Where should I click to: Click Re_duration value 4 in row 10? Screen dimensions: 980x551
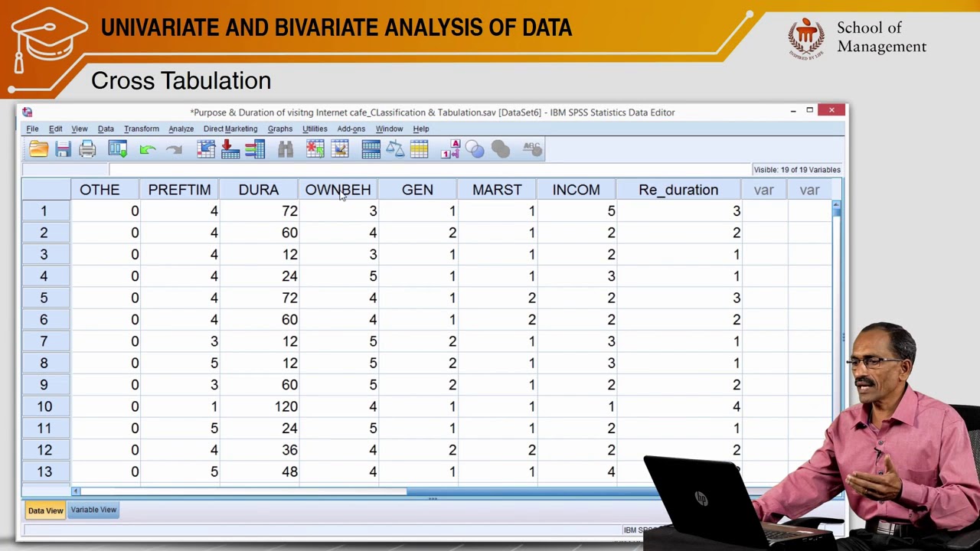678,406
